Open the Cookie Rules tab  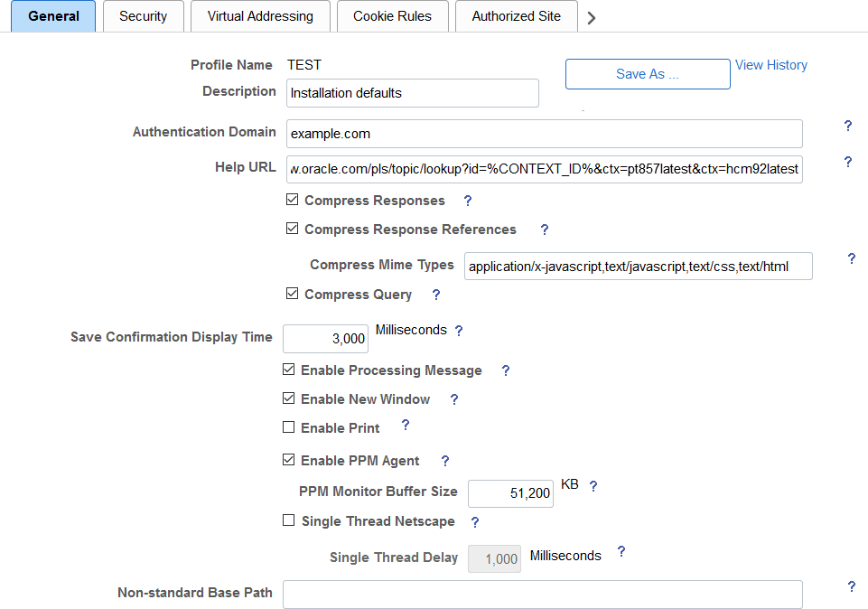tap(392, 15)
